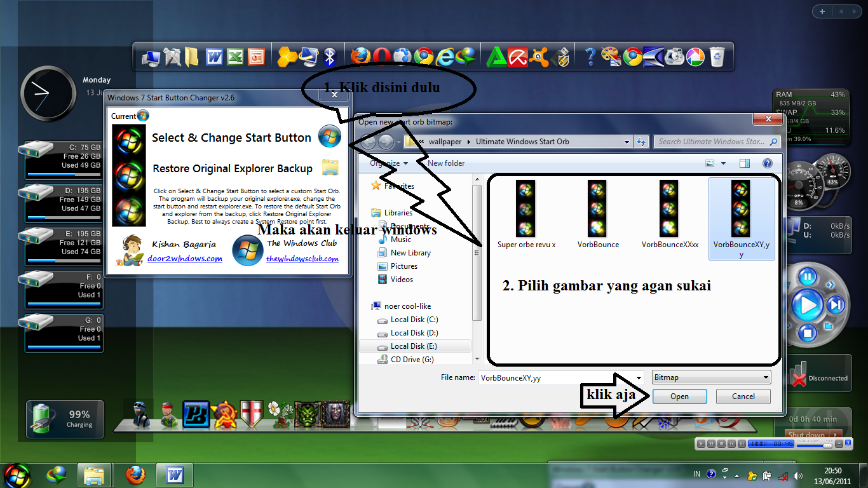Click the media gadget Pause button
The width and height of the screenshot is (868, 488).
807,277
